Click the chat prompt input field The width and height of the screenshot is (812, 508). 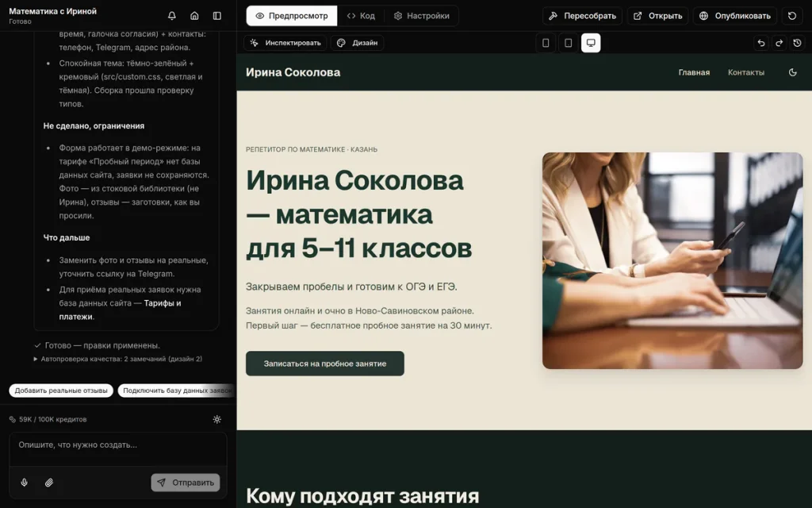(118, 449)
